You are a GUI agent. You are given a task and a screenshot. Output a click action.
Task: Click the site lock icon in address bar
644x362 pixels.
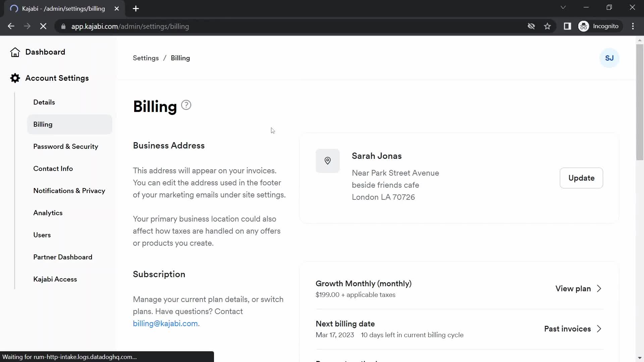tap(63, 26)
